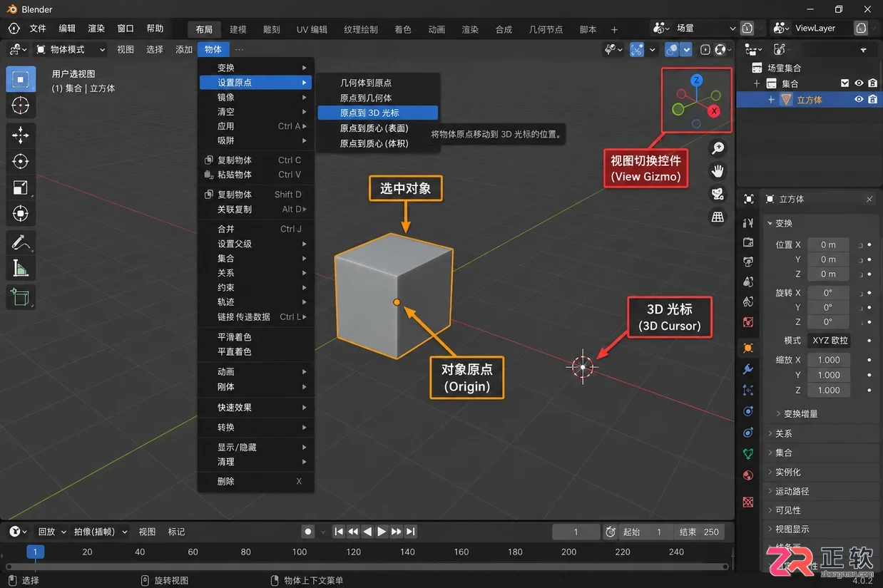The height and width of the screenshot is (588, 883).
Task: Toggle camera view button in viewport
Action: point(718,194)
